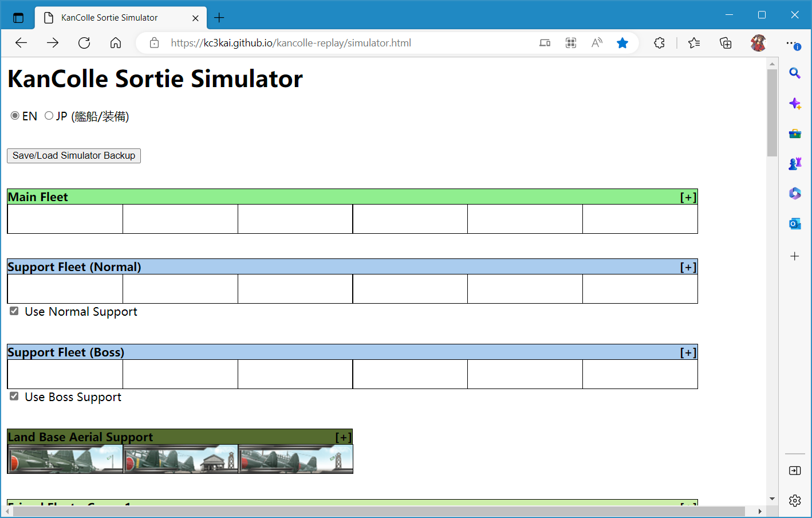This screenshot has height=518, width=812.
Task: Open the Read Aloud feature
Action: coord(597,43)
